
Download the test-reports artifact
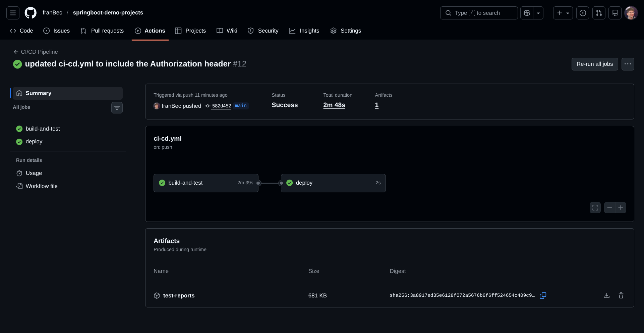(x=606, y=295)
